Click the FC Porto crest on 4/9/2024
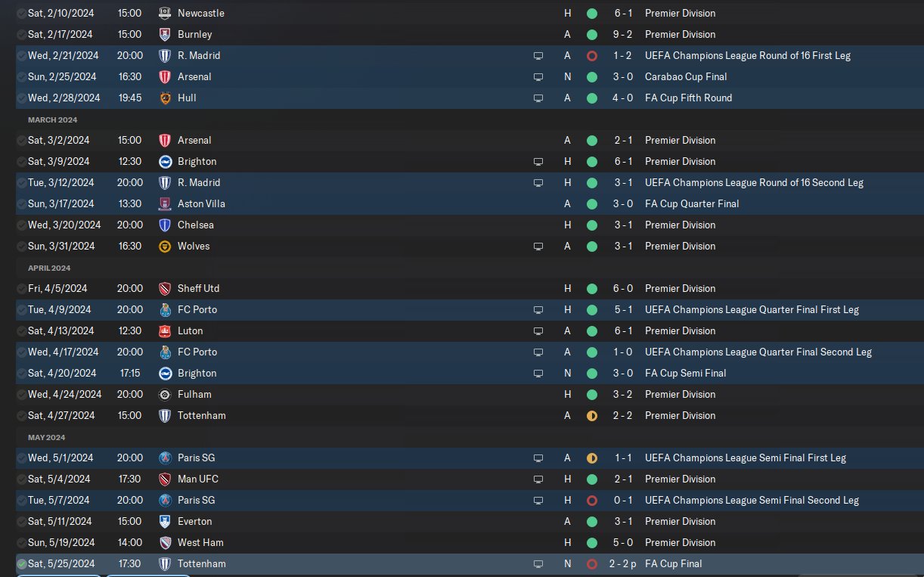This screenshot has height=577, width=924. pos(165,309)
